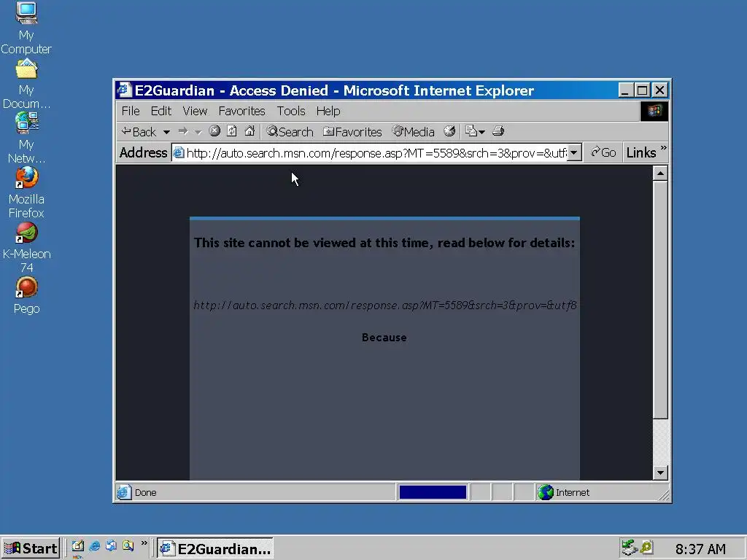747x560 pixels.
Task: Select E2Guardian taskbar button
Action: click(x=215, y=548)
